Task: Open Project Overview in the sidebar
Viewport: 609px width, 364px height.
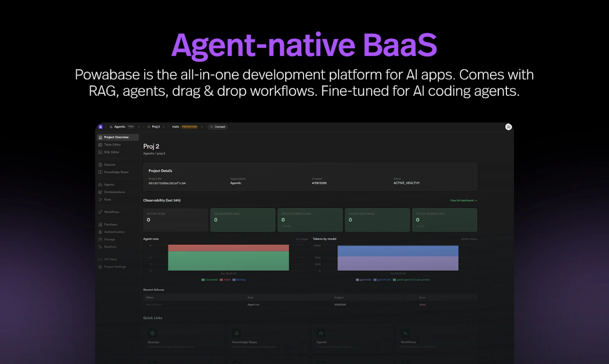Action: (118, 137)
